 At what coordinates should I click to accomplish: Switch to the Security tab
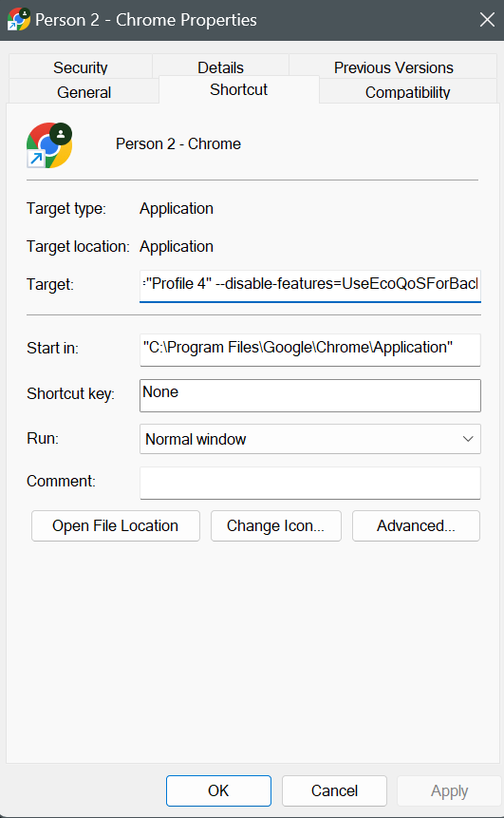coord(81,67)
